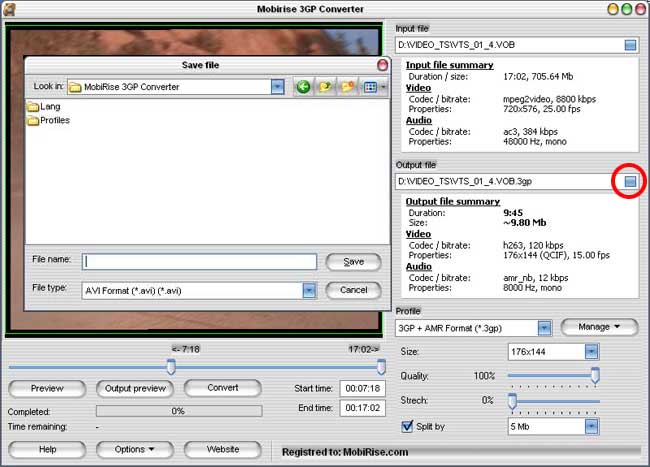This screenshot has width=650, height=467.
Task: Click the File name input field
Action: coord(199,262)
